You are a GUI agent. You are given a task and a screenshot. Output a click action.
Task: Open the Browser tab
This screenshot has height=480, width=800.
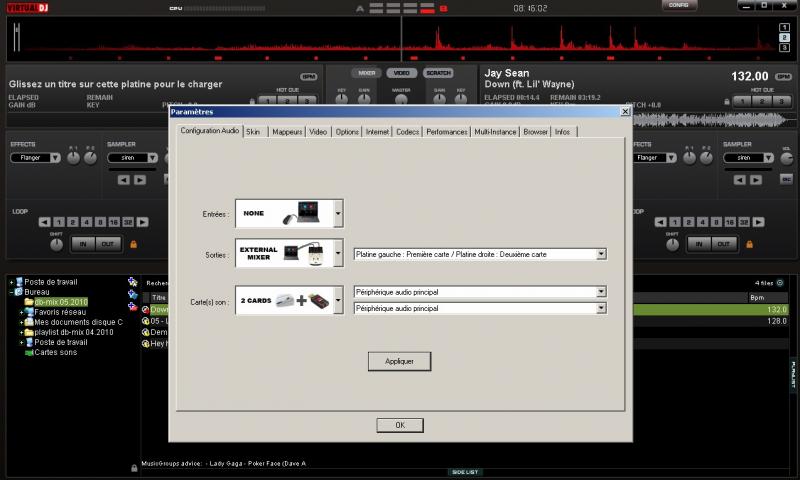pos(535,132)
